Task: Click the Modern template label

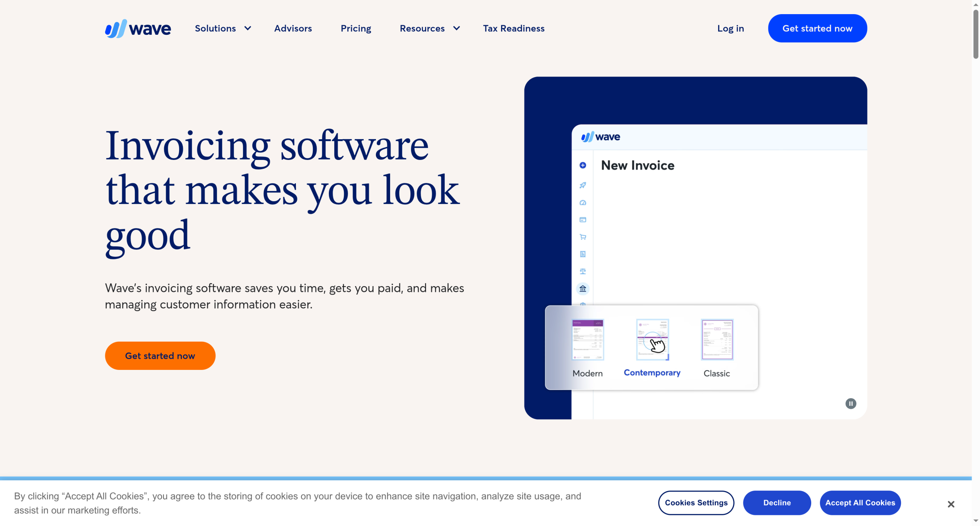Action: coord(587,373)
